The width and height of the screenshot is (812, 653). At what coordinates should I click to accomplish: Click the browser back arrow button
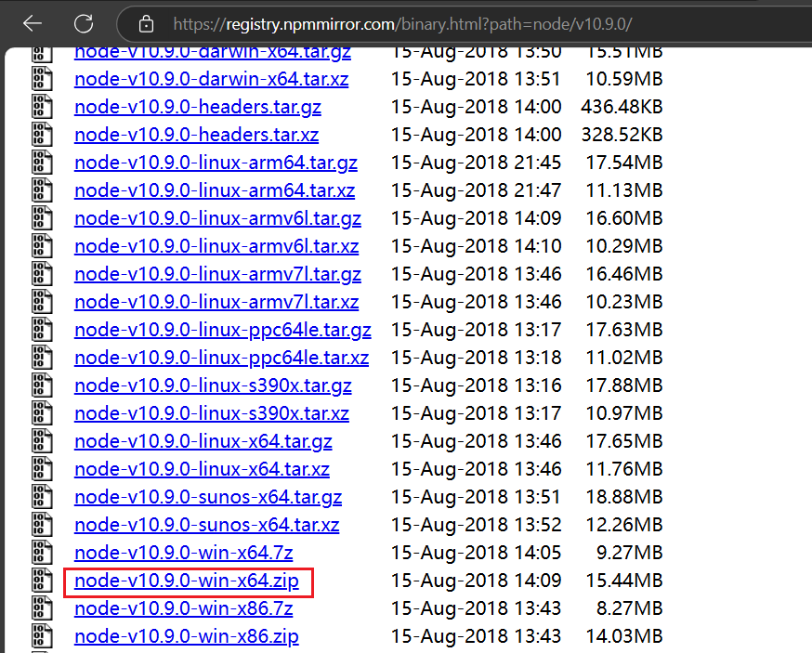(x=33, y=23)
